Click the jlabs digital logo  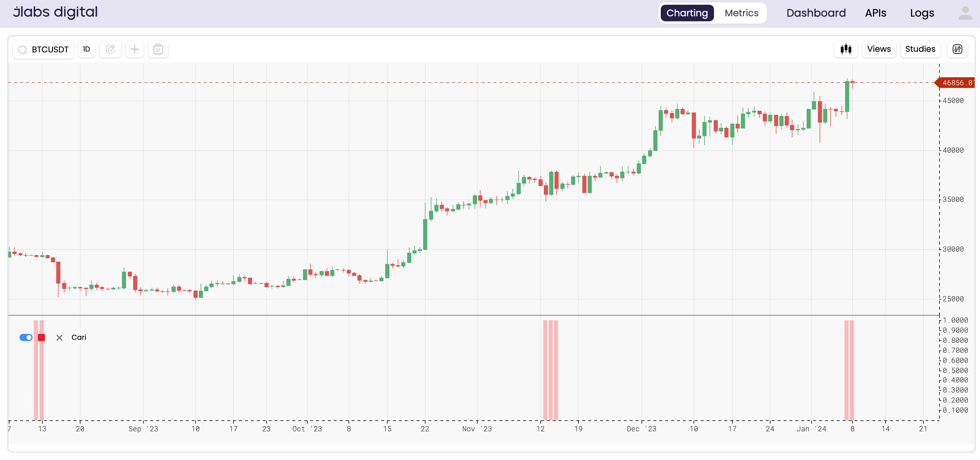[55, 12]
